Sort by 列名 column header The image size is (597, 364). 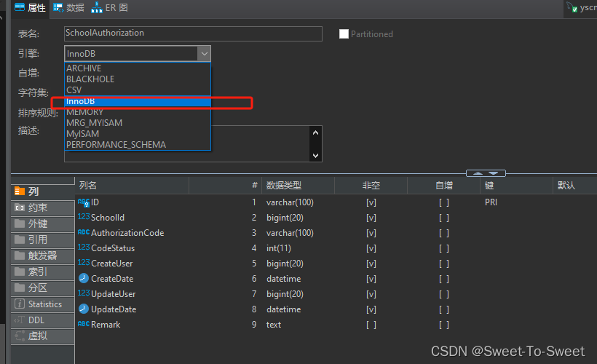[x=132, y=186]
